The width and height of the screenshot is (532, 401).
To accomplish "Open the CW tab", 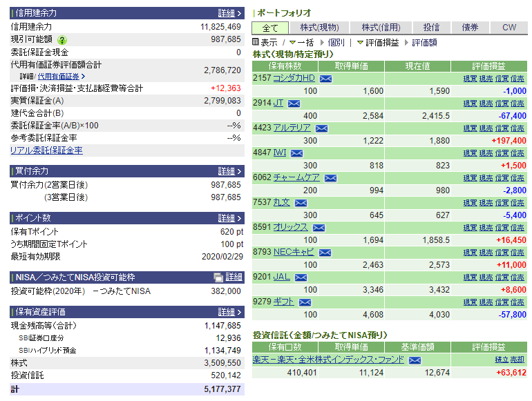I will 509,28.
